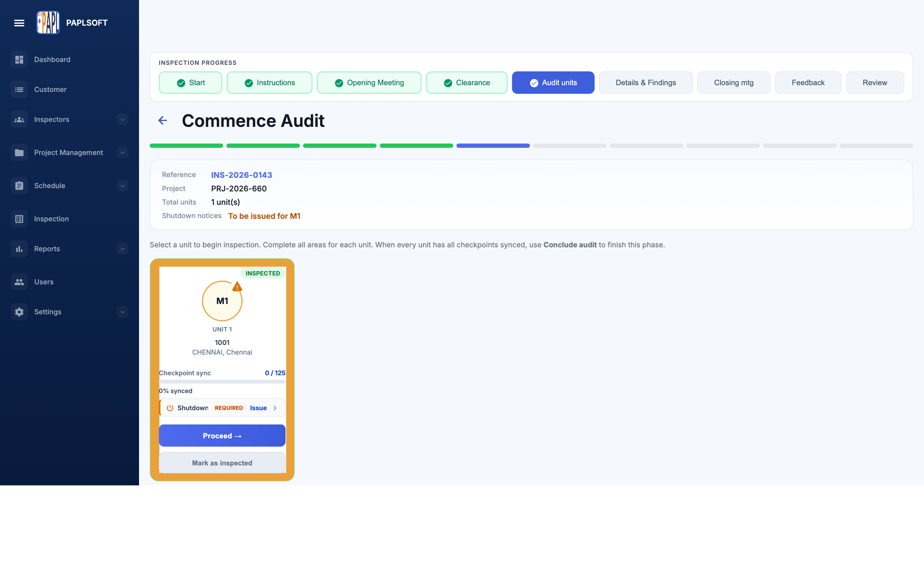
Task: Select the Opening Meeting step tab
Action: [369, 82]
